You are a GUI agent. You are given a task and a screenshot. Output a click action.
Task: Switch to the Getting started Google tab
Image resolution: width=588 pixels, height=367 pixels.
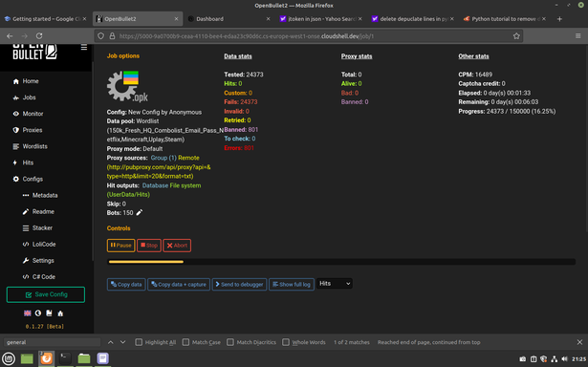[x=45, y=19]
